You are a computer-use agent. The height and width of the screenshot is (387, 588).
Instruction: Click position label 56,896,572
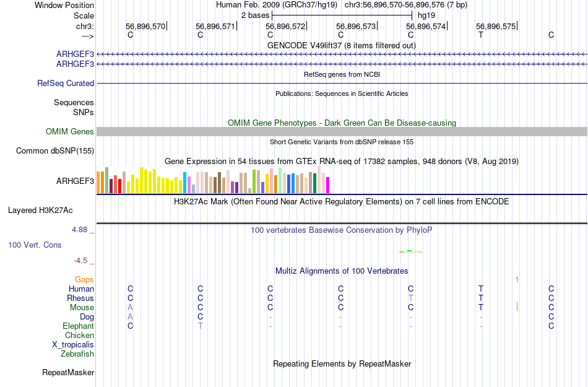285,26
